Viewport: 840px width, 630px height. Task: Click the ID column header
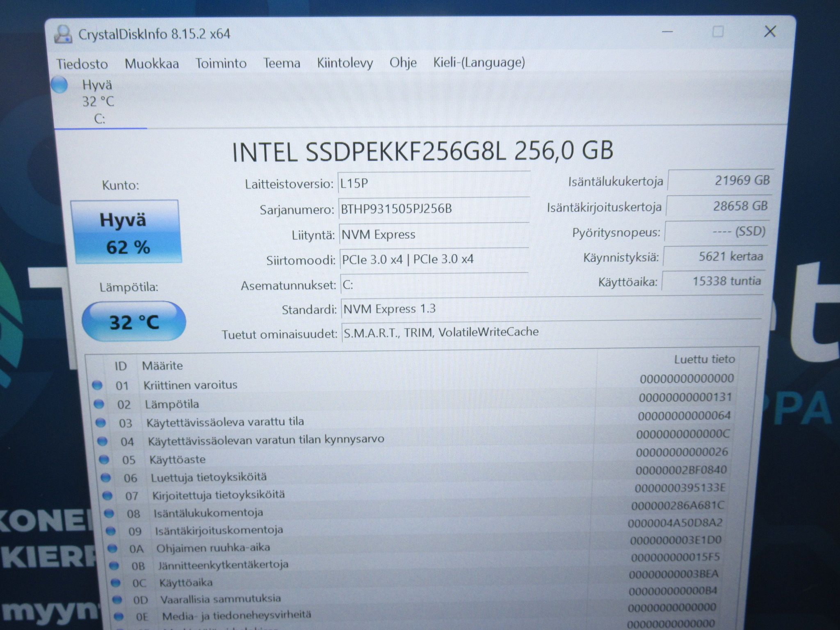click(121, 366)
